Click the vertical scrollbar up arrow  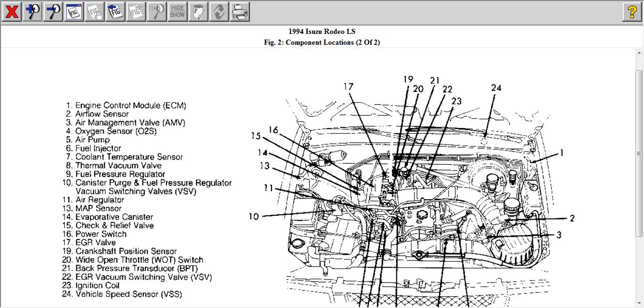(639, 52)
